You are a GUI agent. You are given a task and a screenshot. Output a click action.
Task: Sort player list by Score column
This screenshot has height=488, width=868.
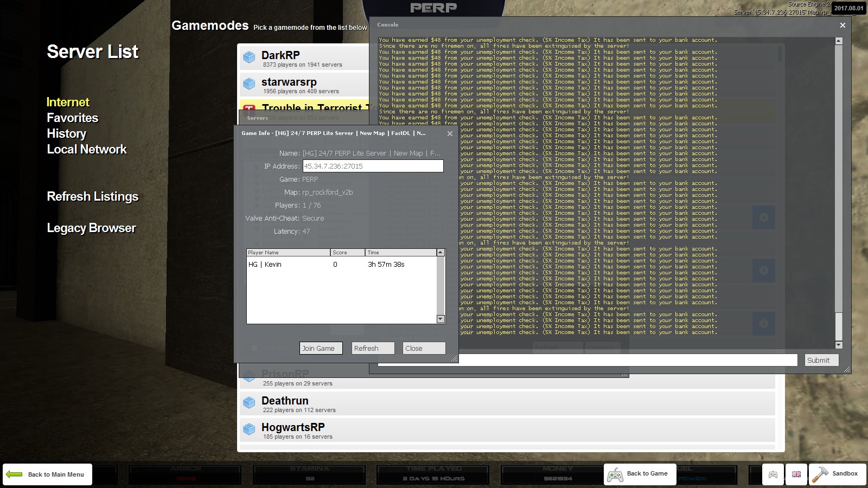(348, 253)
